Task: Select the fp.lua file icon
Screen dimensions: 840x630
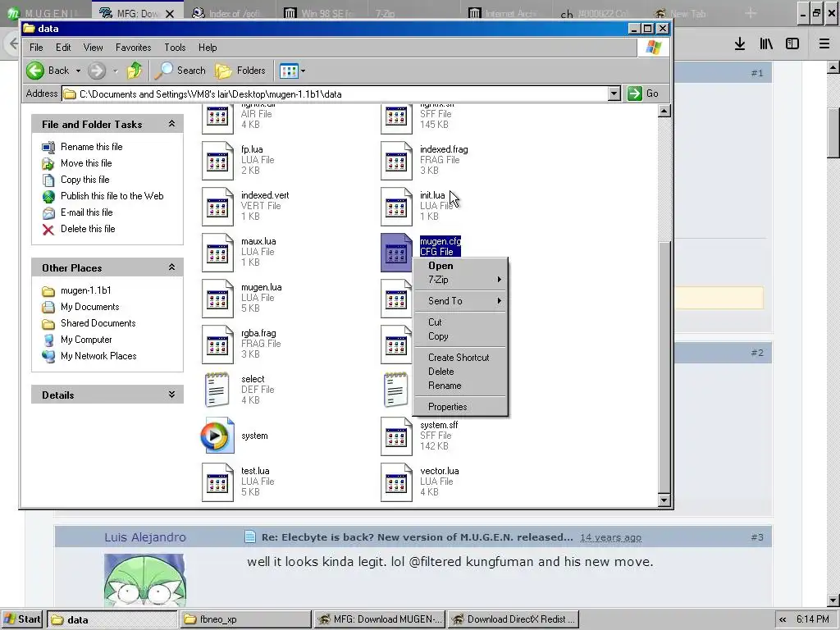Action: 217,160
